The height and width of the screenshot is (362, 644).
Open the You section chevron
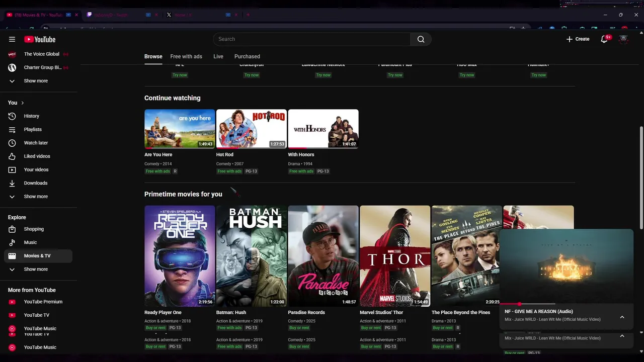point(22,103)
